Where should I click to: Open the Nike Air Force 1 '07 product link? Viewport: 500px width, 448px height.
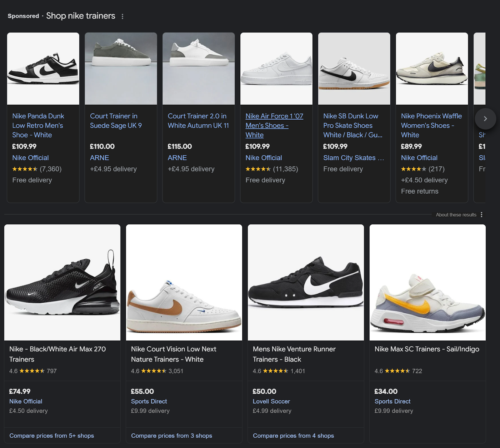pos(274,125)
